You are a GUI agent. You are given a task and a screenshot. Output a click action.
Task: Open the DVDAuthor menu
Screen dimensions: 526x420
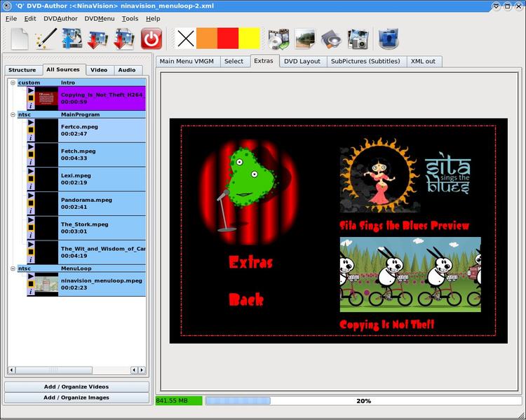point(60,18)
